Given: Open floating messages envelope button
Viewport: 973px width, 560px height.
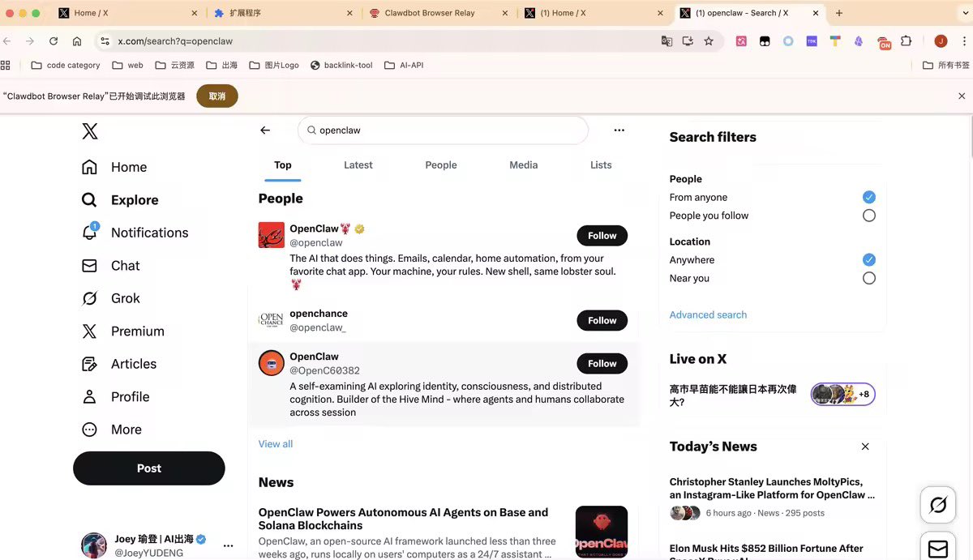Looking at the screenshot, I should [x=938, y=549].
